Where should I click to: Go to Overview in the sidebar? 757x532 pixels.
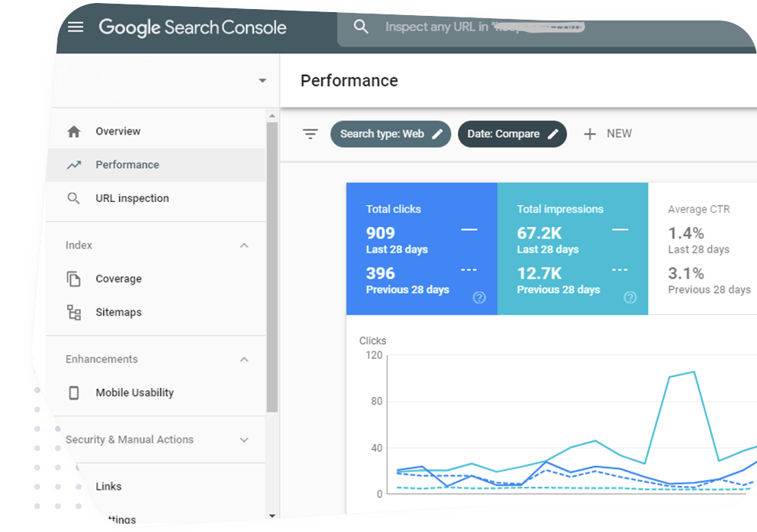coord(155,132)
